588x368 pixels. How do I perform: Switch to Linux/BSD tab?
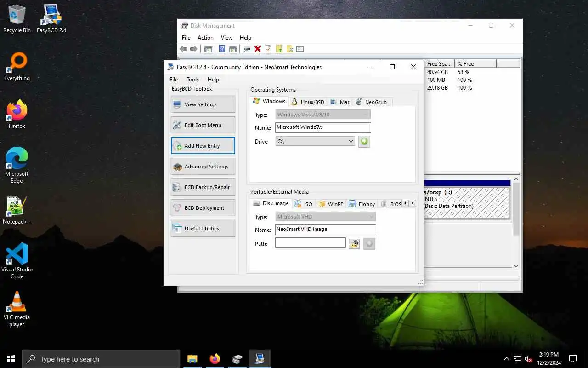(x=308, y=102)
